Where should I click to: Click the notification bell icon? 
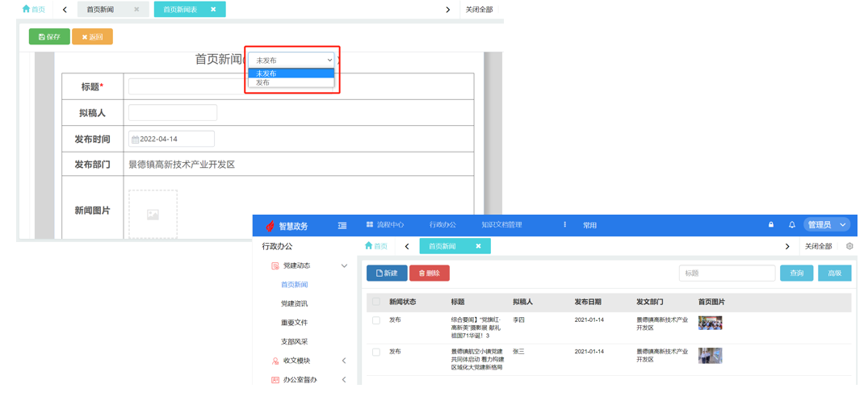coord(791,225)
